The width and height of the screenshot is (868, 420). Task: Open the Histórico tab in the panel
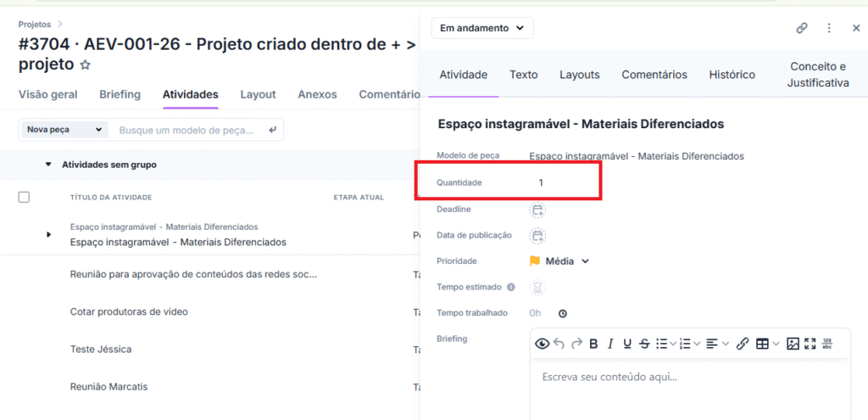732,75
